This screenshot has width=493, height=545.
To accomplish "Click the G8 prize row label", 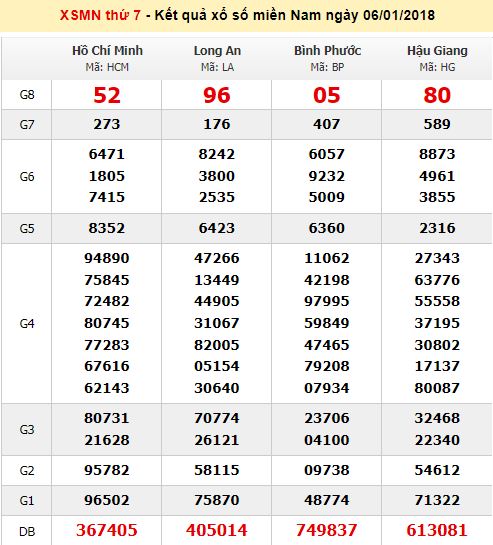I will point(27,95).
